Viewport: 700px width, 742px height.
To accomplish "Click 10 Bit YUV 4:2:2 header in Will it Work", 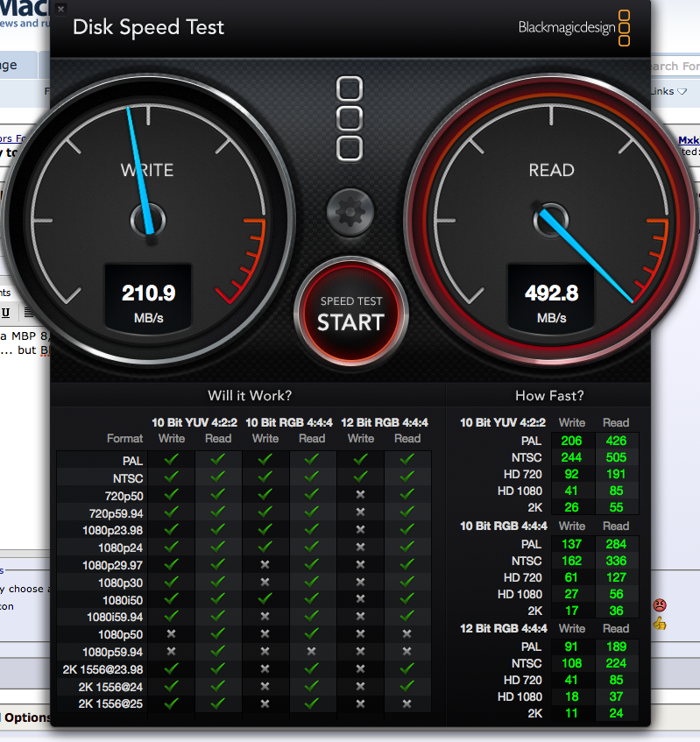I will [x=194, y=422].
